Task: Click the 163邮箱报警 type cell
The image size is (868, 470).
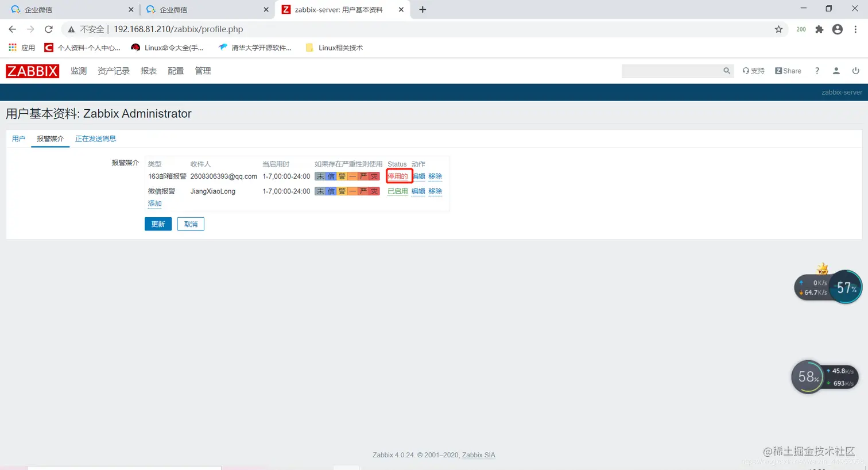Action: tap(167, 176)
